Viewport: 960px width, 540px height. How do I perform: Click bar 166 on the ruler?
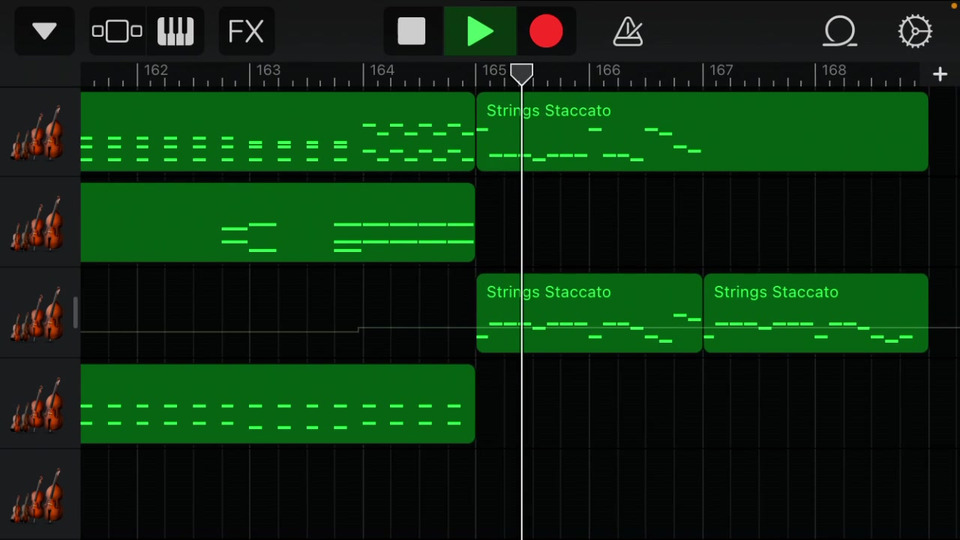click(608, 70)
